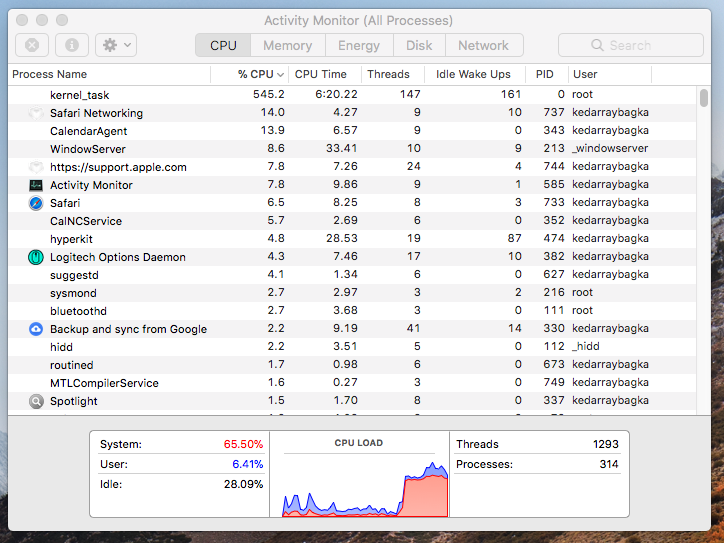The image size is (724, 543).
Task: Click the Processes count 314
Action: coord(609,464)
